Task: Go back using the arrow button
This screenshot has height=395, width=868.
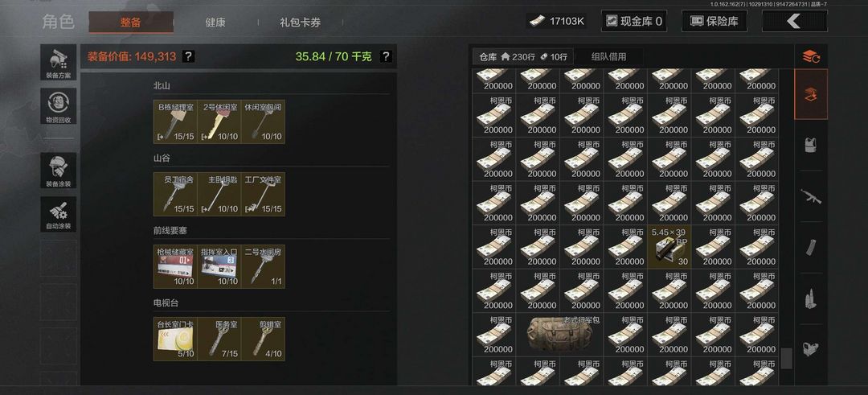Action: [794, 22]
